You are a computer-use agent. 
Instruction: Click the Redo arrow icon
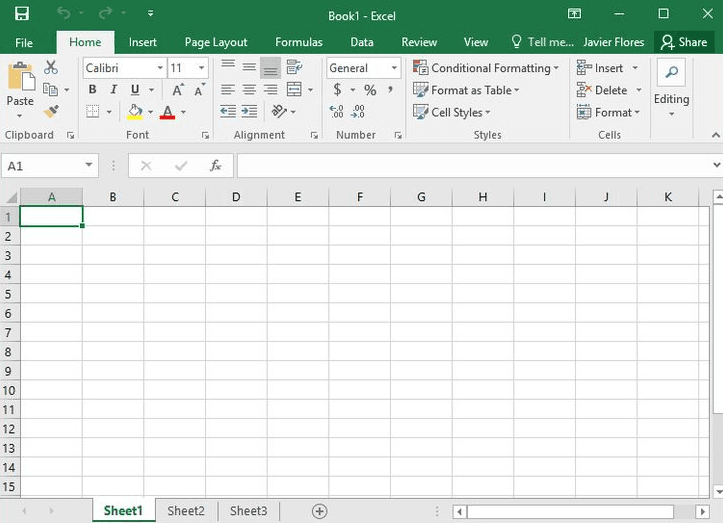(x=105, y=13)
